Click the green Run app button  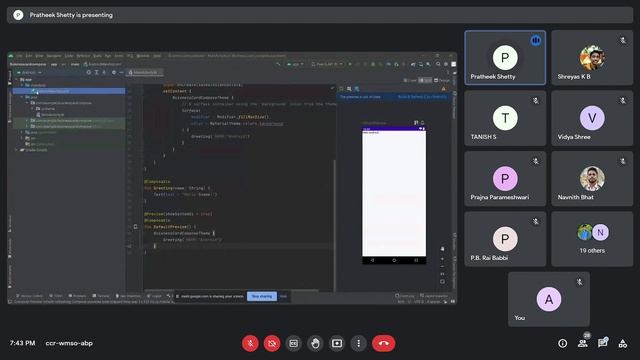(350, 64)
